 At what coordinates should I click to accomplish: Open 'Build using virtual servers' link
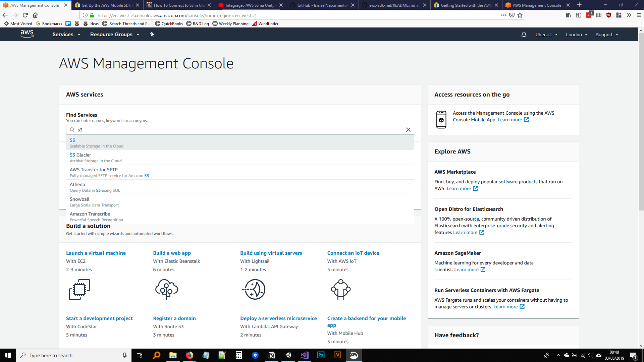pos(271,253)
